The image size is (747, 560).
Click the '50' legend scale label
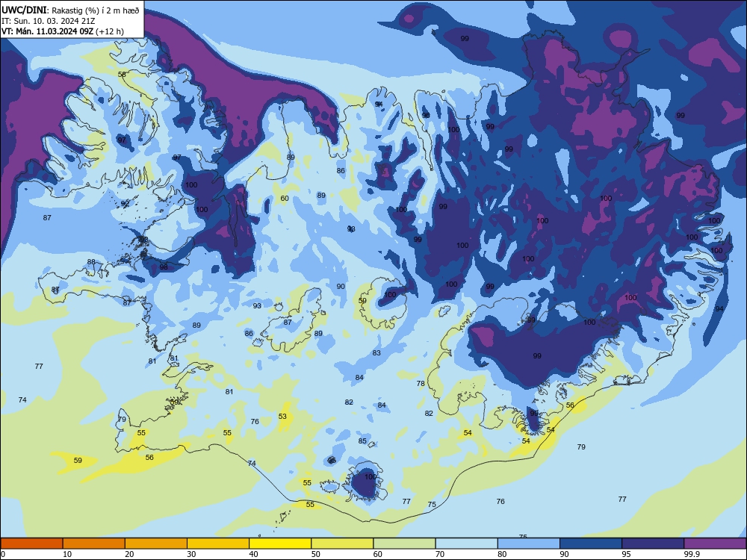(315, 554)
